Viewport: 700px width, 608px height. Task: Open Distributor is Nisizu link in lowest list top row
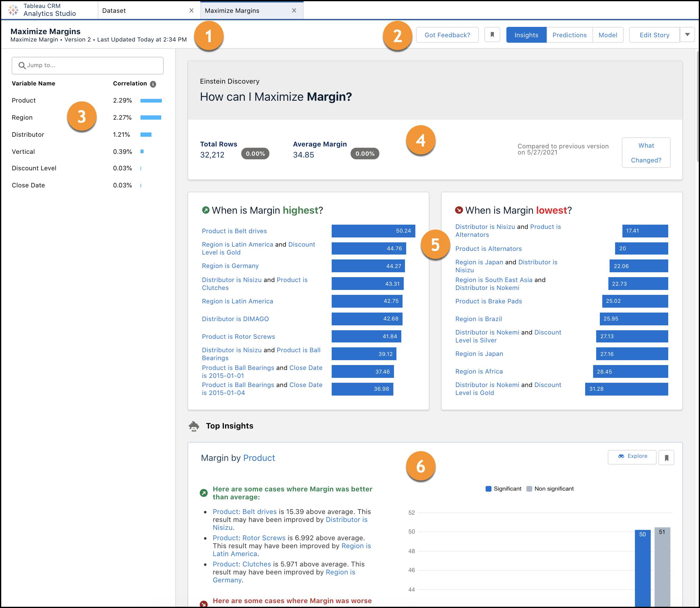[485, 227]
